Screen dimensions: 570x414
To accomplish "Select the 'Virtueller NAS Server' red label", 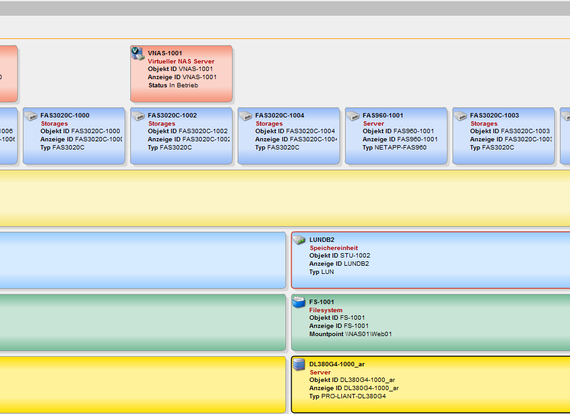I will click(x=181, y=61).
